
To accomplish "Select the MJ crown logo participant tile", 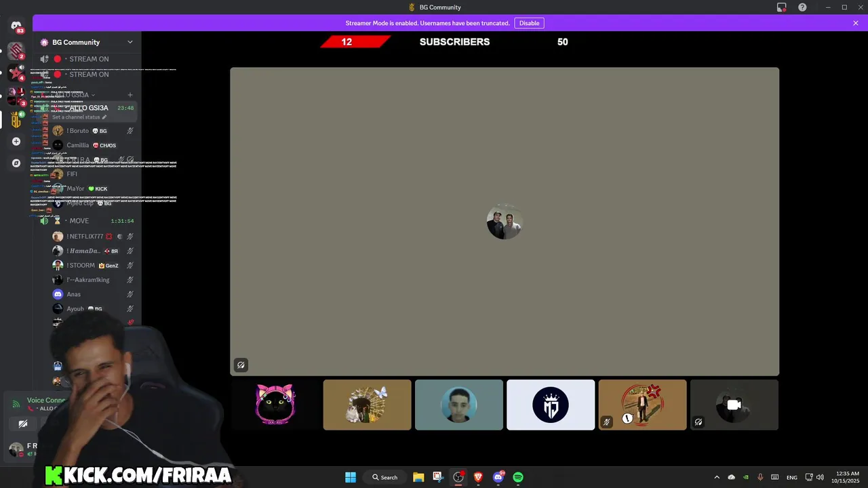I will click(551, 405).
